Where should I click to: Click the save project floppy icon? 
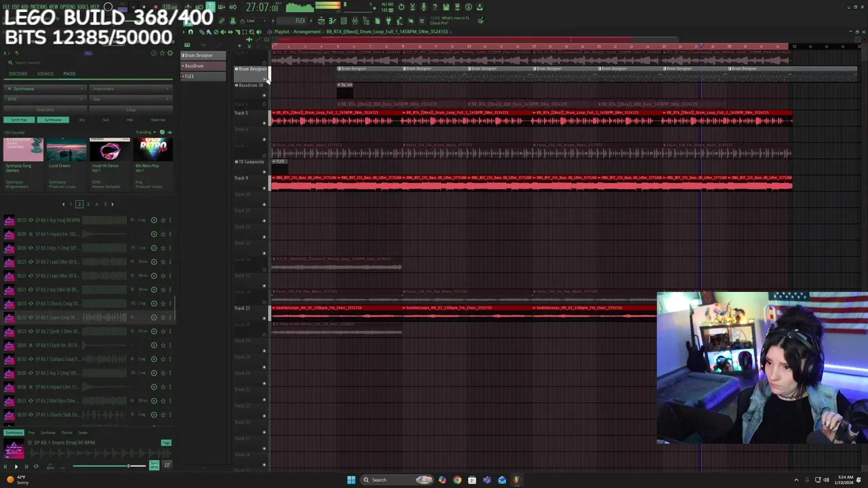(x=446, y=7)
